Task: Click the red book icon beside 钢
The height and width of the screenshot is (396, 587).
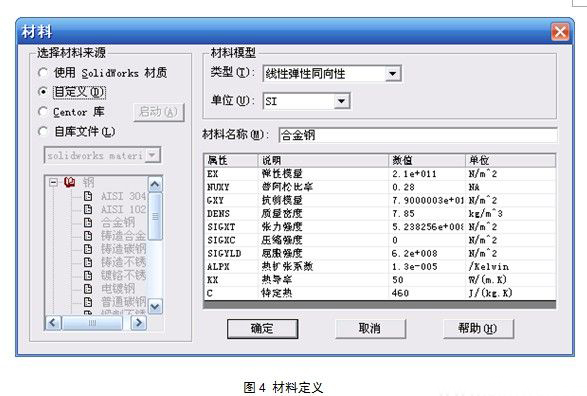Action: (70, 182)
